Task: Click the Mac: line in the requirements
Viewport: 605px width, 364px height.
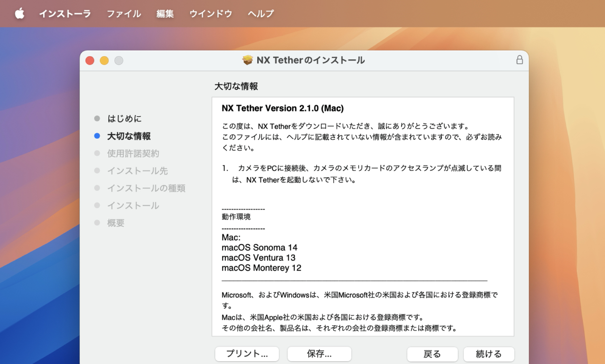Action: 231,237
